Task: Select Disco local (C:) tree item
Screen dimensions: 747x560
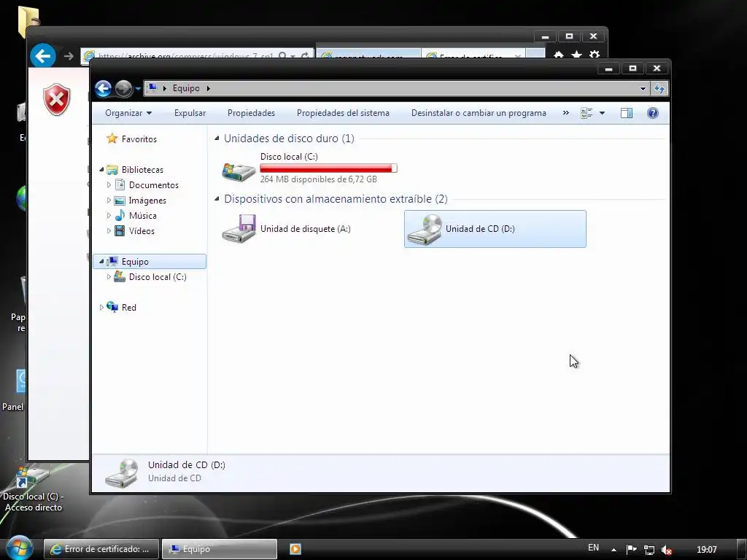Action: [158, 276]
